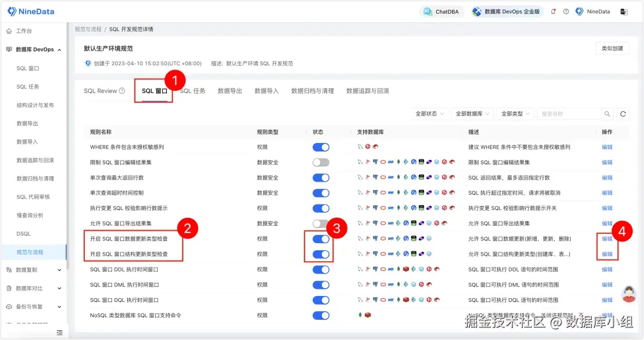The image size is (644, 340).
Task: Open the help question-mark icon
Action: (x=566, y=11)
